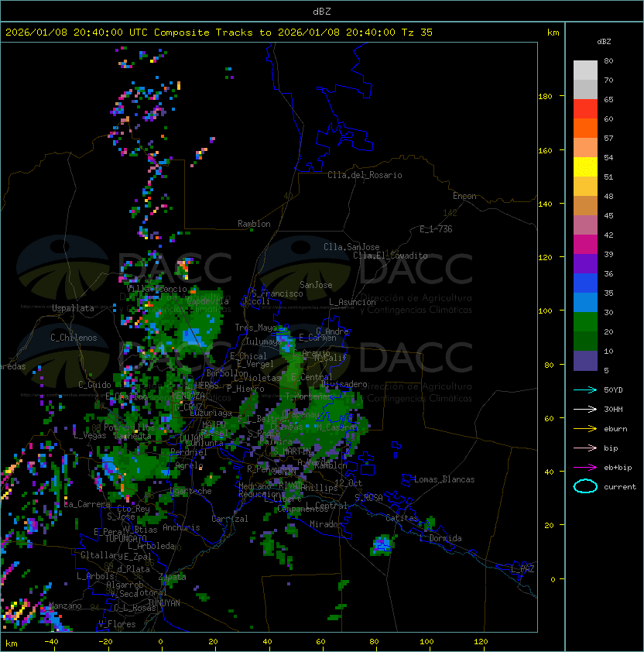
Task: Click the Zapata label
Action: coord(172,577)
